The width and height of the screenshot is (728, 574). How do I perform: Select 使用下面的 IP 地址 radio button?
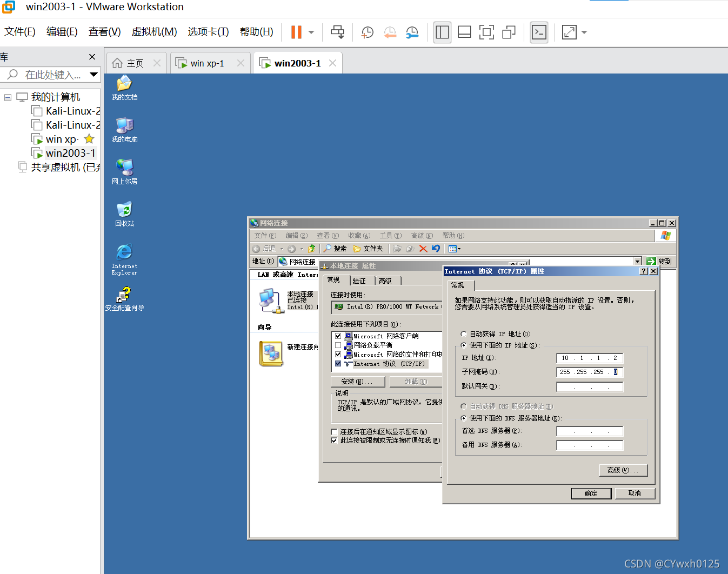point(464,345)
